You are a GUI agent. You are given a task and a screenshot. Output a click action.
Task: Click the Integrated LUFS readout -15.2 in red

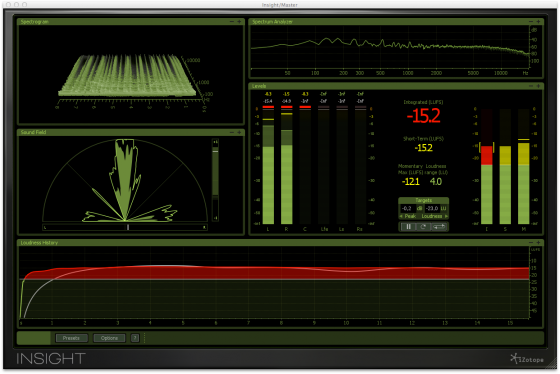click(x=423, y=116)
